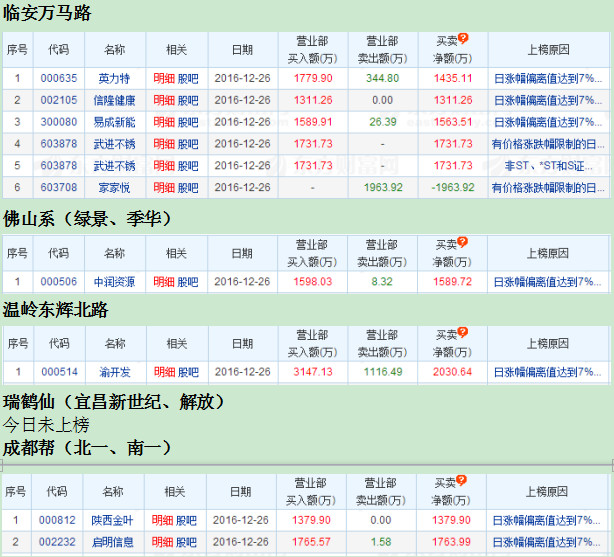Click the help icon beside 买卖净额 in 温岭东辉北路 table
Screen dimensions: 614x557
[462, 332]
